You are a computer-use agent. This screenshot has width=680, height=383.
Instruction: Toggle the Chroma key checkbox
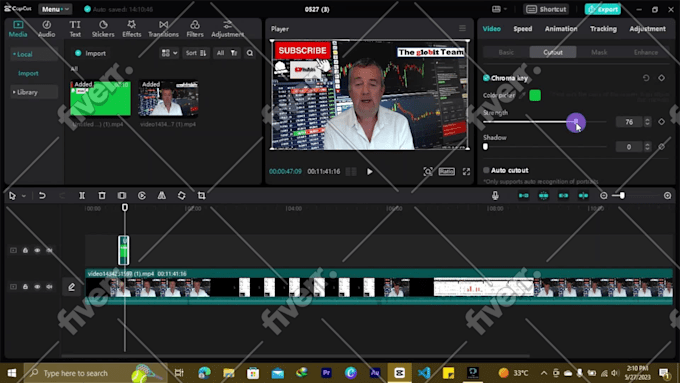(486, 78)
